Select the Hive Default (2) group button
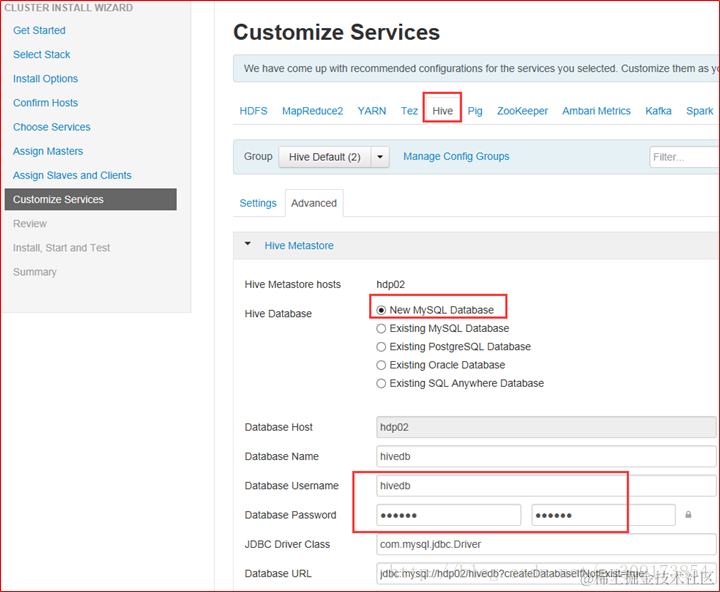This screenshot has width=720, height=592. pos(325,157)
